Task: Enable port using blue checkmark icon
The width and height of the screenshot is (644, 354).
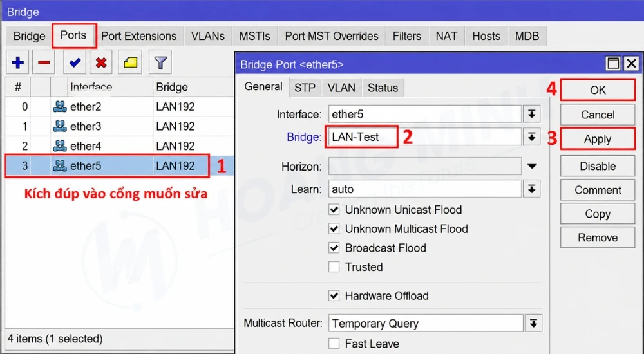Action: coord(75,62)
